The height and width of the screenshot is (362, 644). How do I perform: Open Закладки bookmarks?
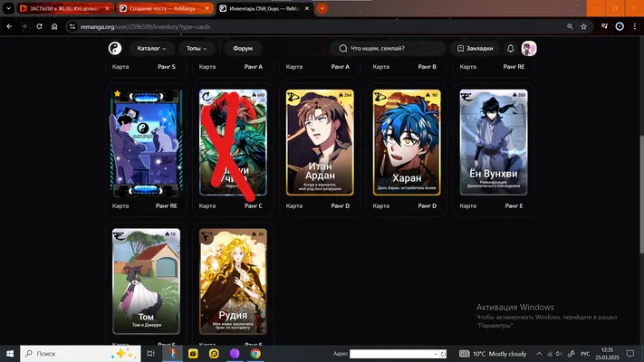pos(476,49)
